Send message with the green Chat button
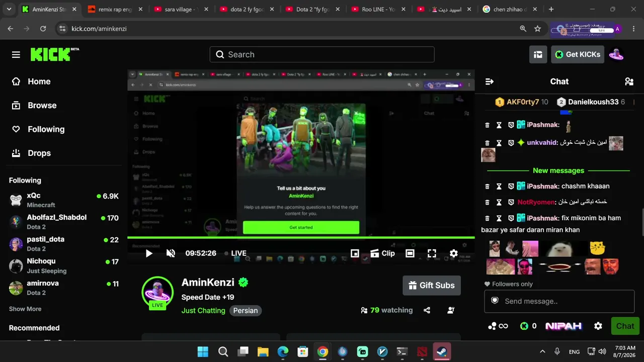644x362 pixels. pyautogui.click(x=625, y=326)
